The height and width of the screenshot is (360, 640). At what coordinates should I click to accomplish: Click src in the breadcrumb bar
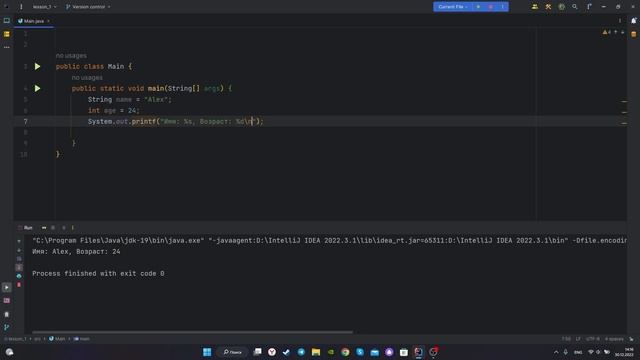pos(37,339)
